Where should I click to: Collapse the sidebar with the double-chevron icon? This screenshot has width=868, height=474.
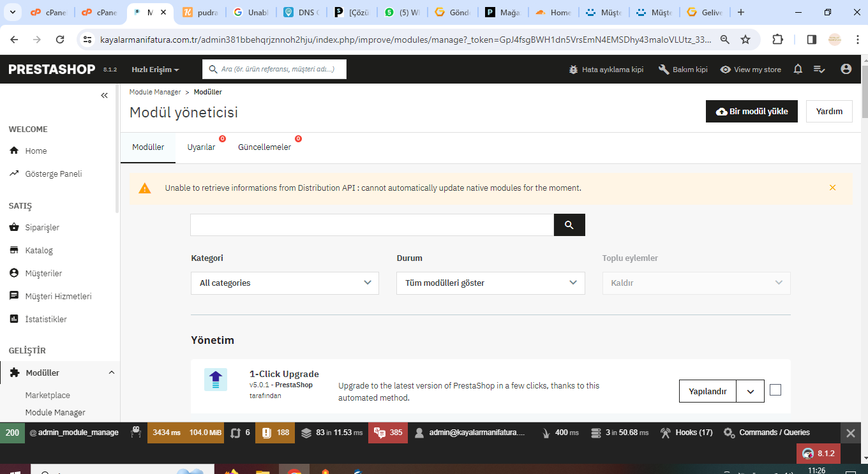(105, 95)
